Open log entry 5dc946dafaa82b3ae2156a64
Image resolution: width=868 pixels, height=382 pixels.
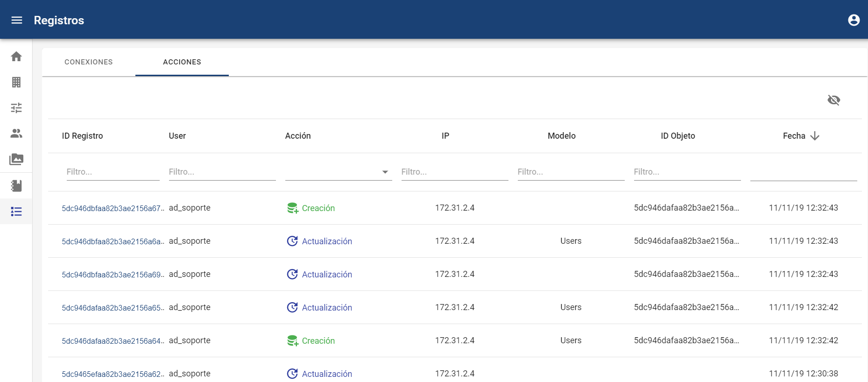coord(112,341)
